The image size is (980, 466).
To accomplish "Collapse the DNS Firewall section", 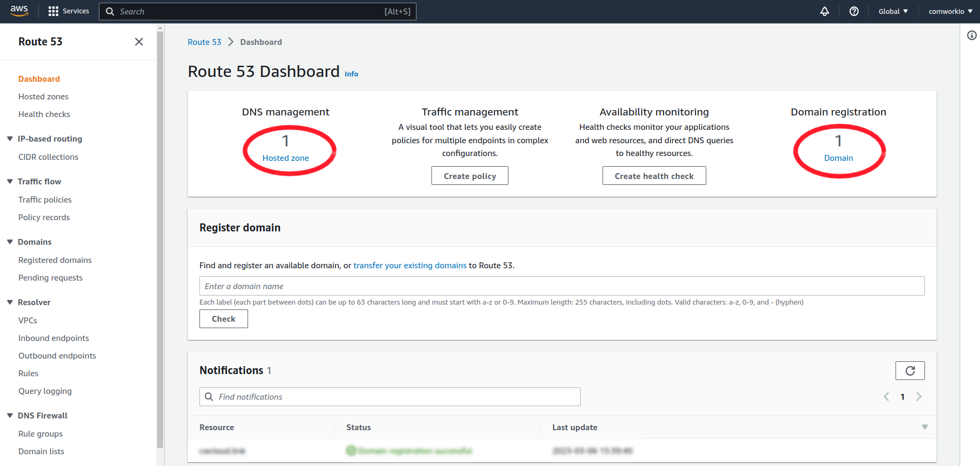I will (10, 416).
